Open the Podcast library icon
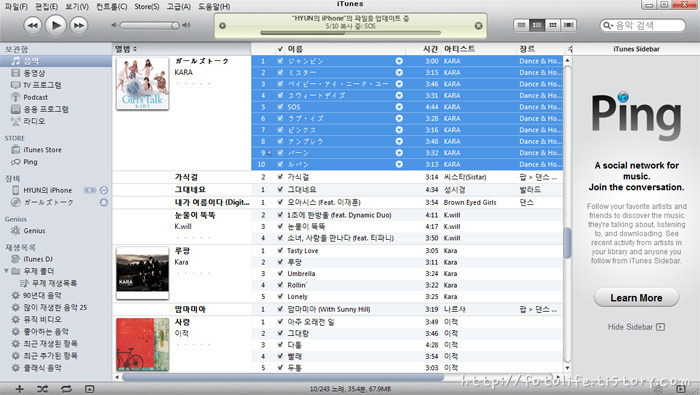 [x=16, y=97]
